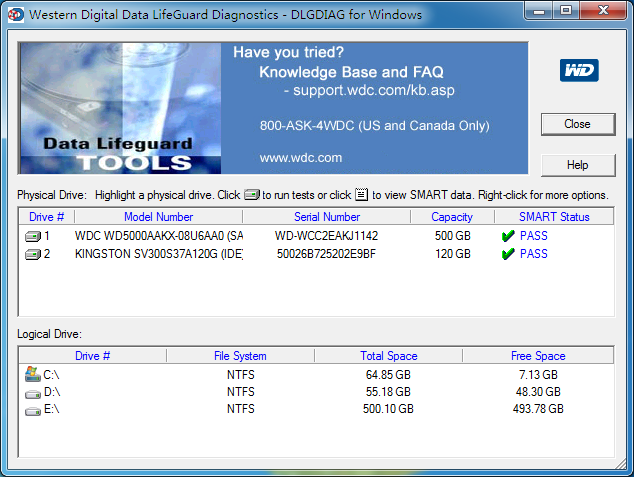Open the Help button
The image size is (634, 477).
578,165
